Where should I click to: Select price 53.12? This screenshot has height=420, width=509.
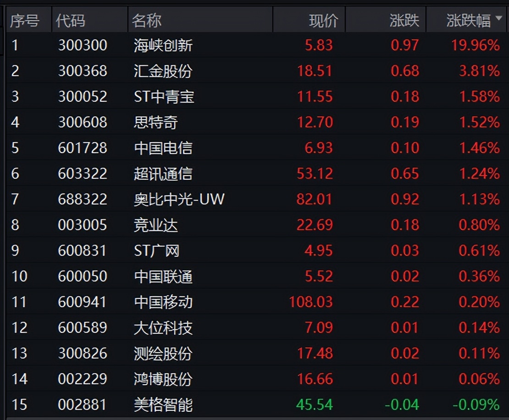315,174
